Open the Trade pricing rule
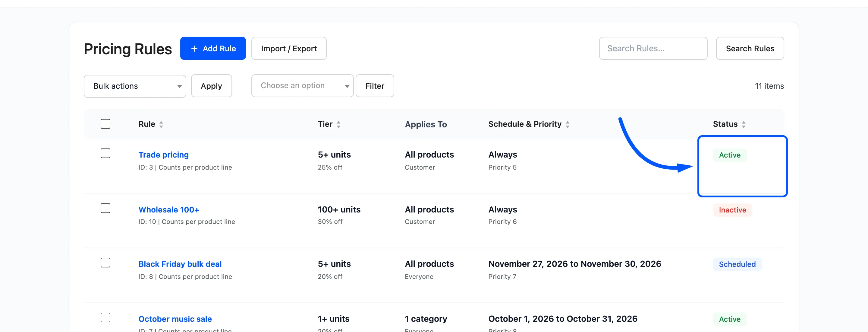The width and height of the screenshot is (868, 332). (163, 155)
